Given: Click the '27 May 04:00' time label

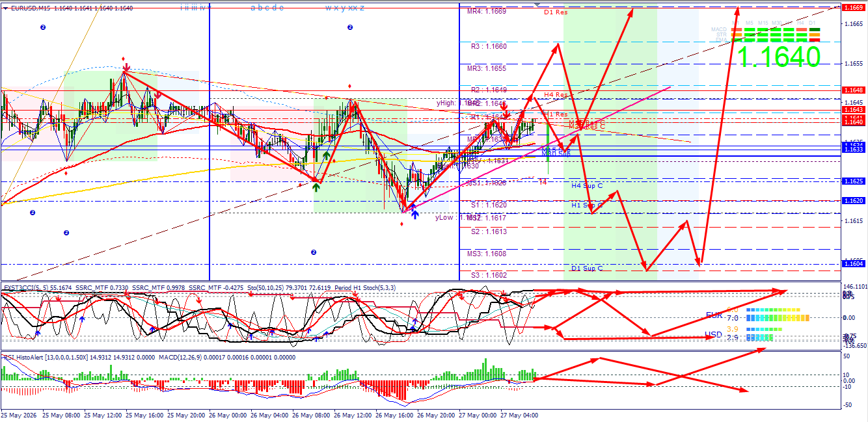Looking at the screenshot, I should point(520,415).
